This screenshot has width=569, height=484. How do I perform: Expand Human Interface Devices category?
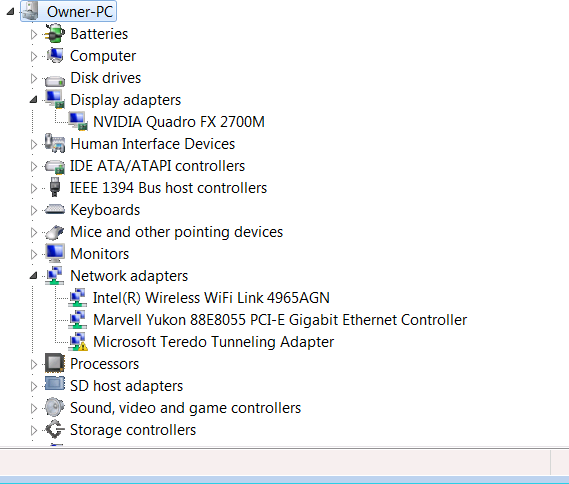click(34, 144)
